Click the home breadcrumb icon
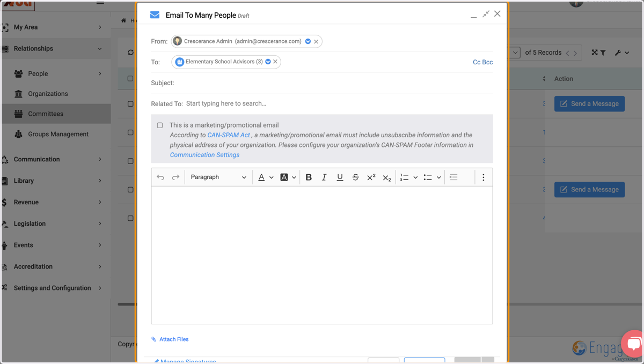This screenshot has height=364, width=644. (124, 20)
